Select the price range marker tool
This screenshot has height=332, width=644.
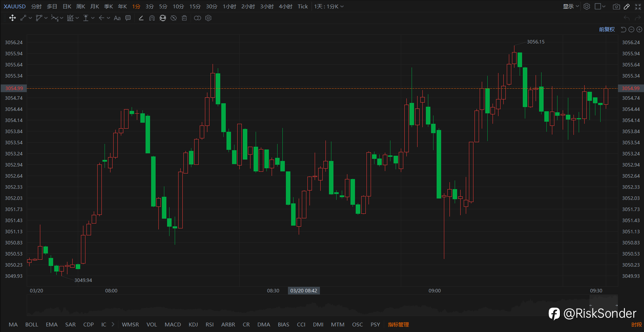tap(86, 18)
